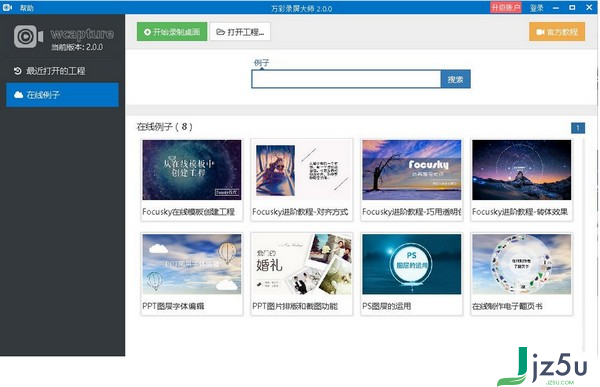Viewport: 600px width, 387px height.
Task: Click the 搜索 search button
Action: coord(455,79)
